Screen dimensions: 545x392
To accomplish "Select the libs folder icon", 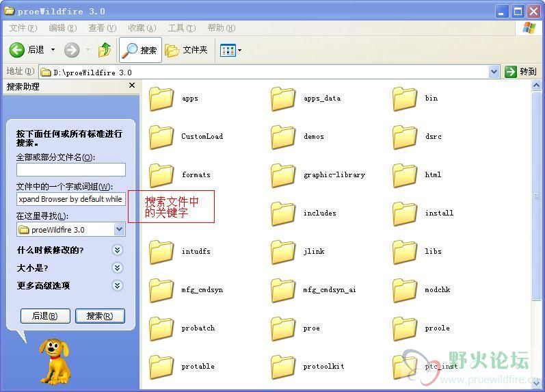I will tap(405, 252).
